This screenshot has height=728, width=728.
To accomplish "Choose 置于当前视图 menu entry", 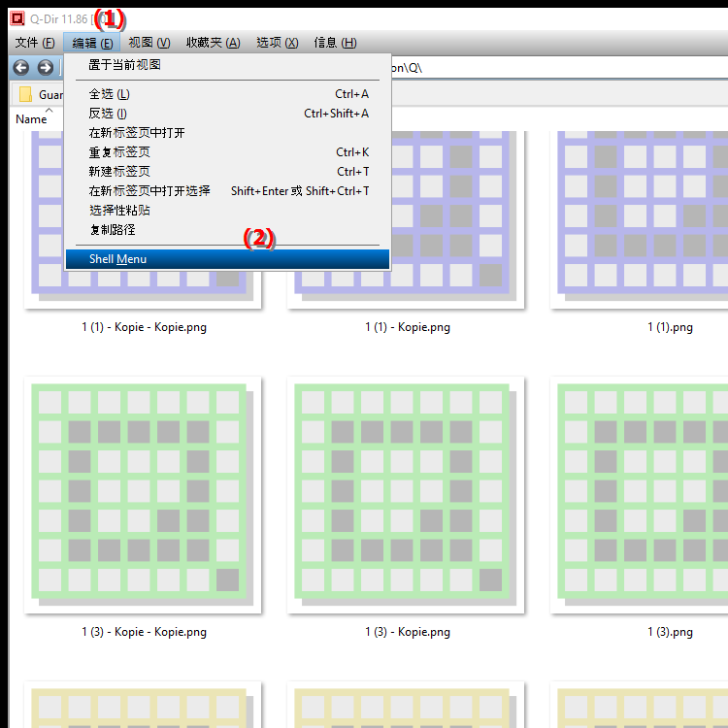I will (x=227, y=65).
